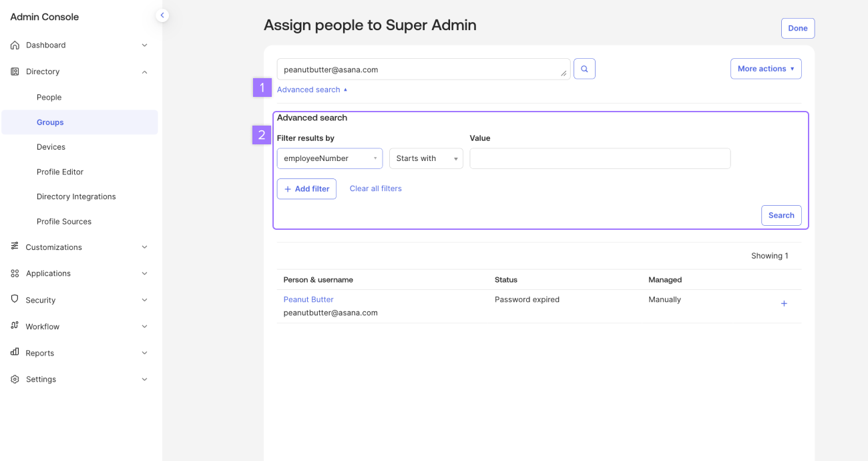
Task: Open the More actions dropdown
Action: 765,69
